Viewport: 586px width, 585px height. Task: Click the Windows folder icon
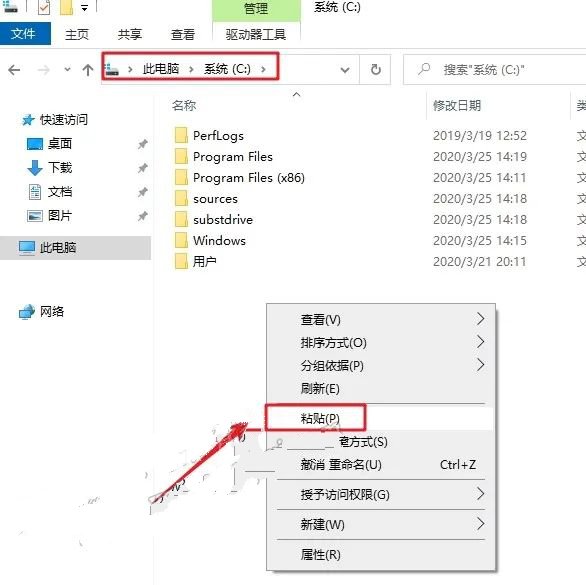click(x=181, y=240)
